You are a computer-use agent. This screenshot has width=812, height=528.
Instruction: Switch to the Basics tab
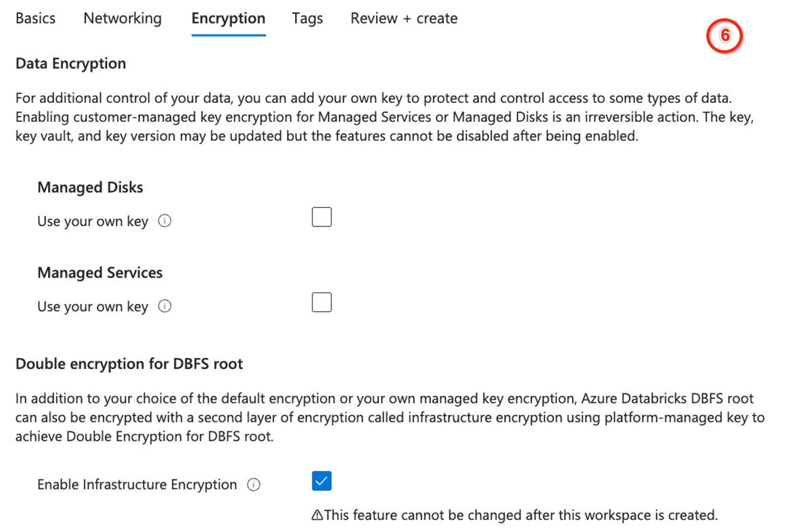pyautogui.click(x=35, y=19)
